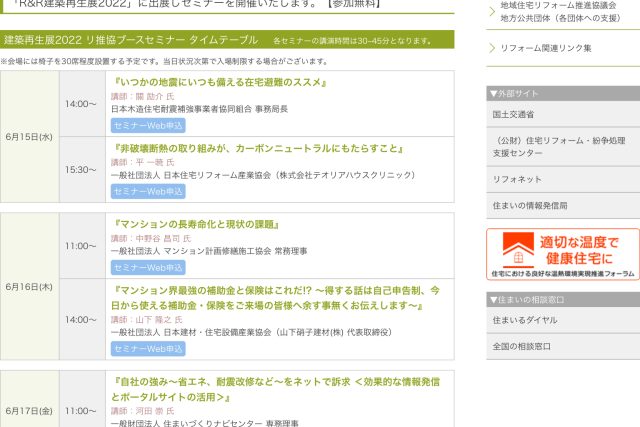The width and height of the screenshot is (640, 427).
Task: Select seminar title いつかの地震にいつも備える在宅避難のススメ
Action: [x=219, y=82]
